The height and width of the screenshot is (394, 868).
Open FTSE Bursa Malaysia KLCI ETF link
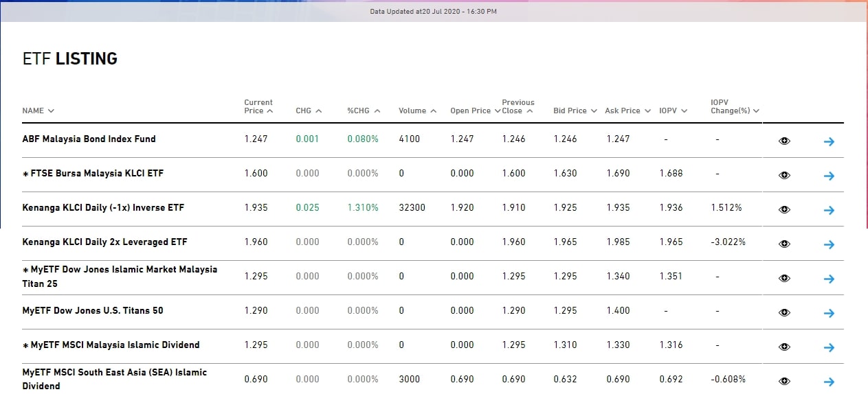click(93, 173)
